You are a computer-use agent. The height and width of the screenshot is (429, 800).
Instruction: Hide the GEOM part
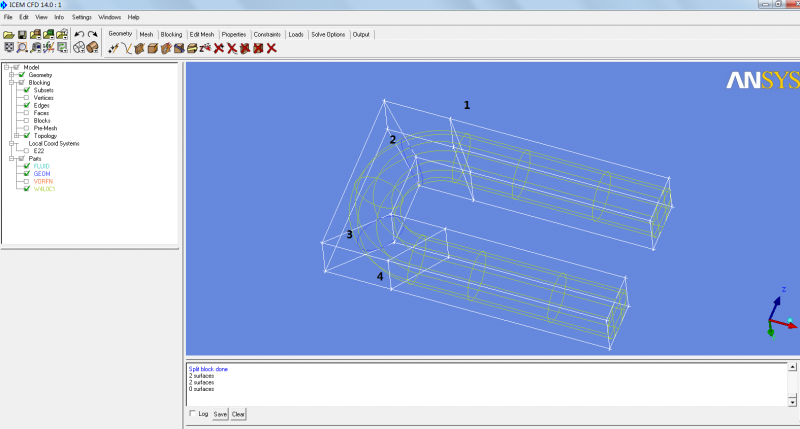click(x=27, y=173)
